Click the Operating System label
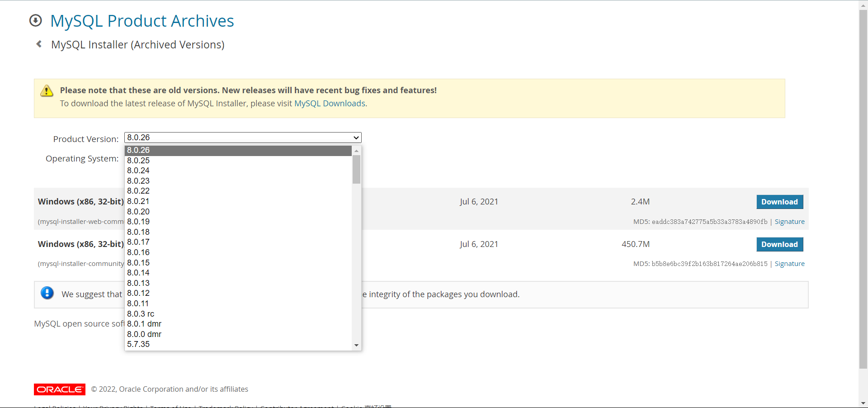Viewport: 868px width, 408px height. (x=82, y=159)
